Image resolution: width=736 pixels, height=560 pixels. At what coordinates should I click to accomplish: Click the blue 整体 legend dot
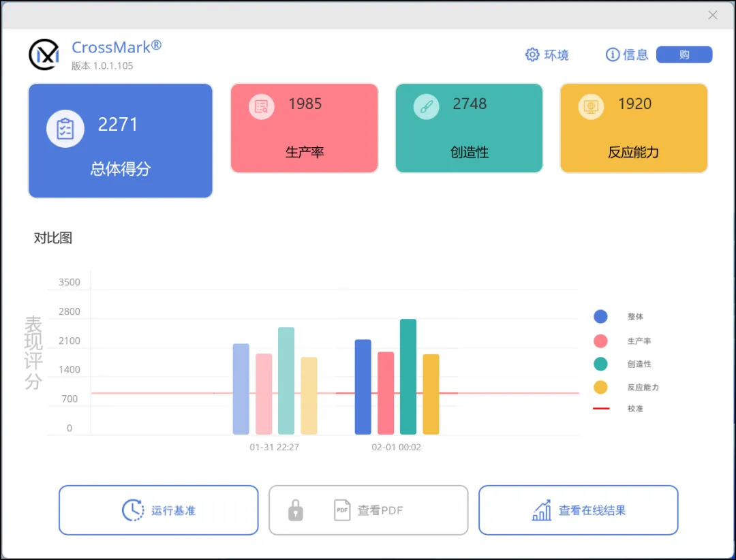[600, 316]
